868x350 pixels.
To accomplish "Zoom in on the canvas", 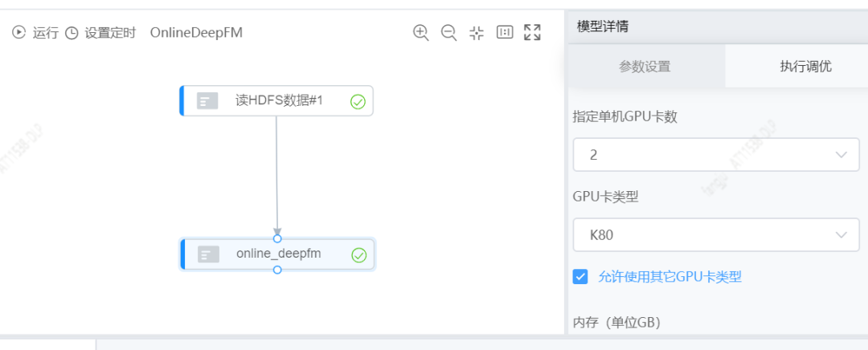I will [x=420, y=32].
